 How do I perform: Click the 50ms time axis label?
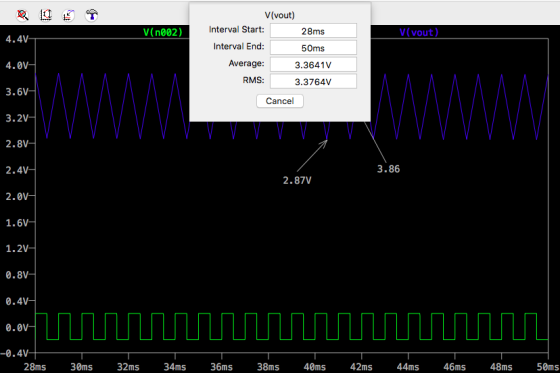(548, 367)
